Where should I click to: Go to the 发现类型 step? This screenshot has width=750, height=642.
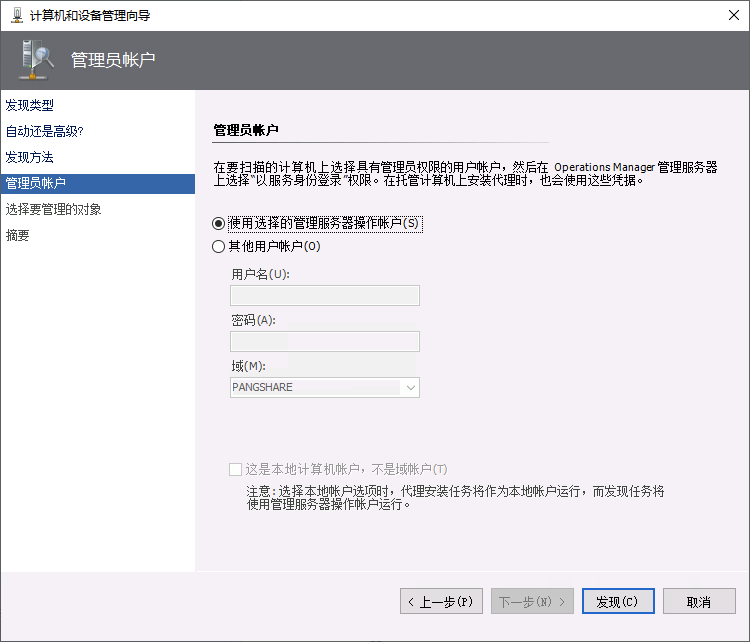(29, 105)
